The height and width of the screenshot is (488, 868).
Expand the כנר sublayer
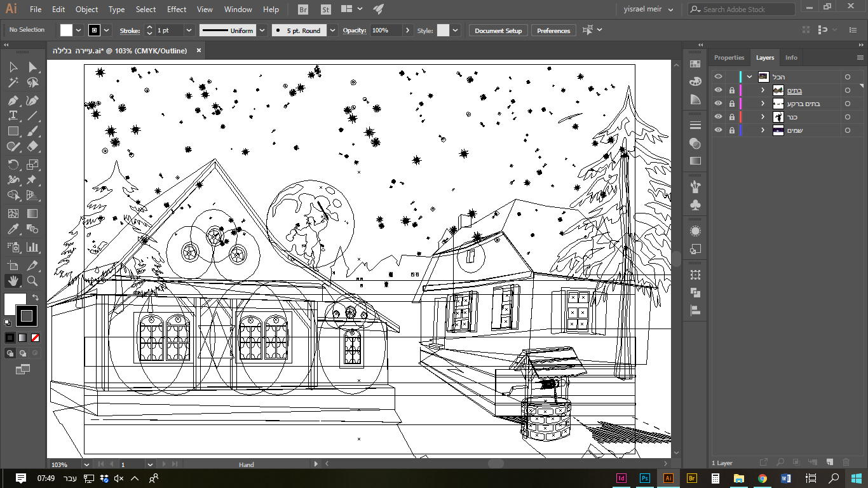tap(763, 117)
